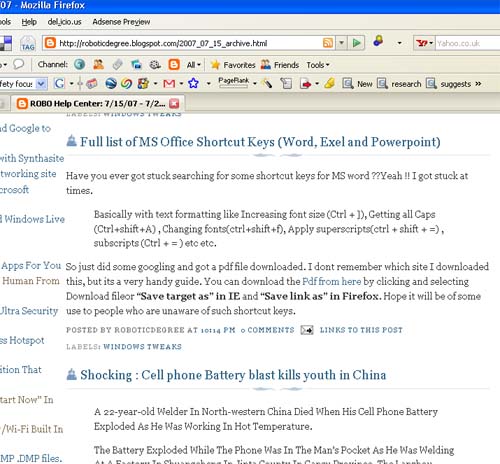500x464 pixels.
Task: Click the page note icon after highlighter
Action: 286,83
